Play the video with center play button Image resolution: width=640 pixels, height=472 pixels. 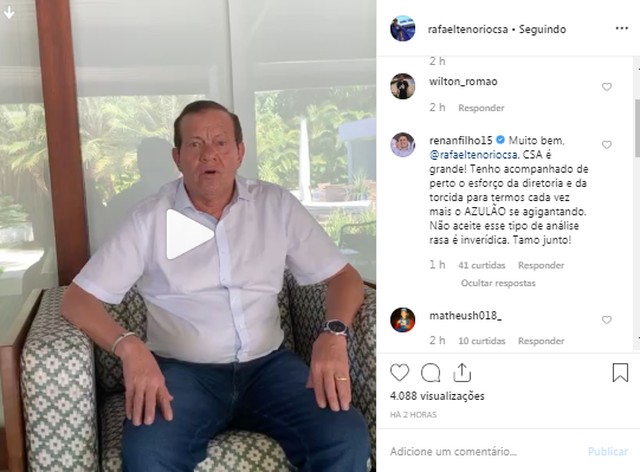click(189, 234)
